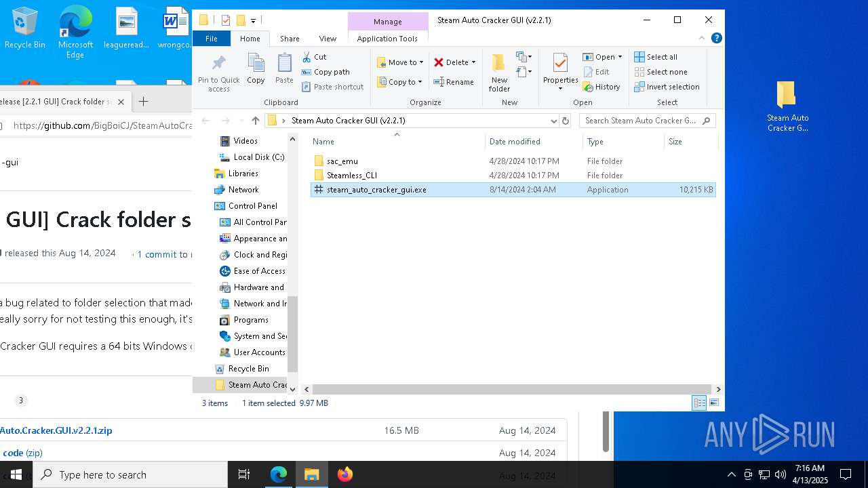Switch to large icons view
Screen dimensions: 868x488
713,403
